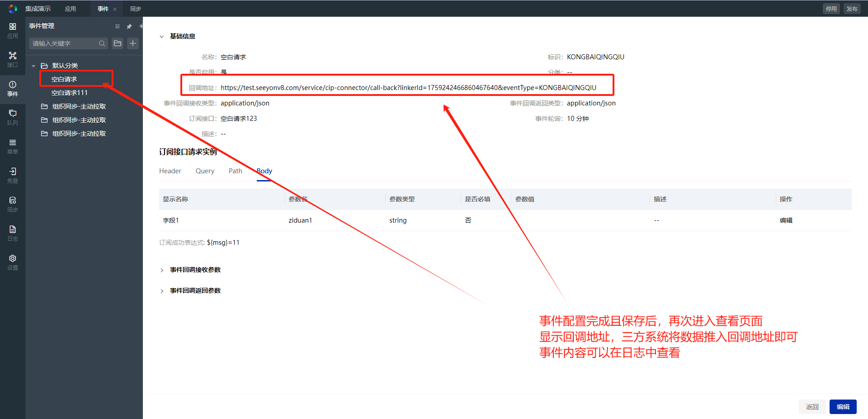Collapse the 默认分类 tree node arrow
The height and width of the screenshot is (419, 868).
tap(33, 66)
